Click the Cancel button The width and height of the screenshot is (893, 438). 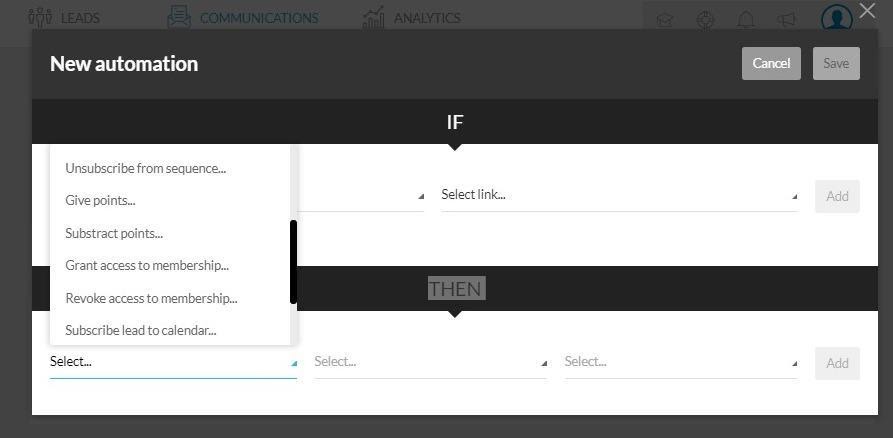tap(771, 63)
